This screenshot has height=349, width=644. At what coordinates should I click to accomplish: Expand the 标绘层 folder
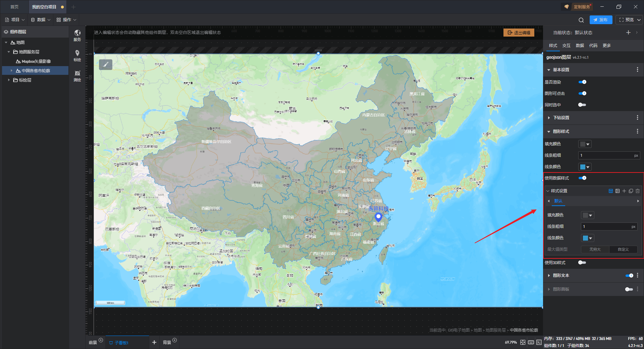click(x=9, y=80)
